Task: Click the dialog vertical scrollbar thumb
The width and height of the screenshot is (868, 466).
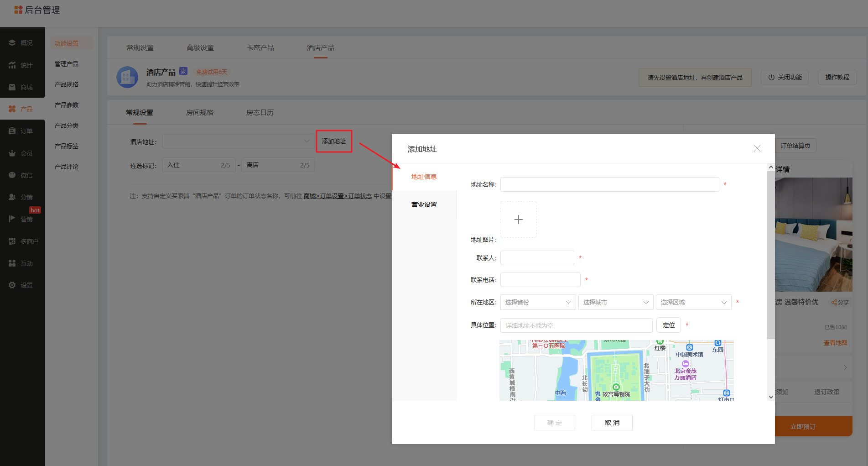Action: point(771,256)
